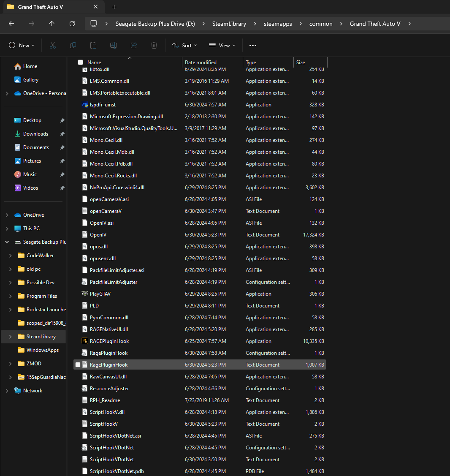This screenshot has height=476, width=450.
Task: Click the RAGEPluginHook application icon
Action: (85, 341)
